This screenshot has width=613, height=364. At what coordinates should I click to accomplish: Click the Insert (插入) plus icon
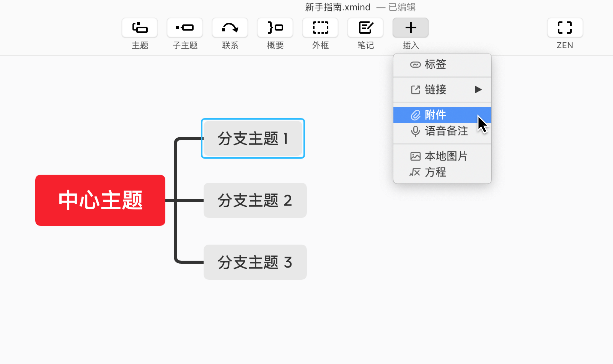tap(410, 28)
